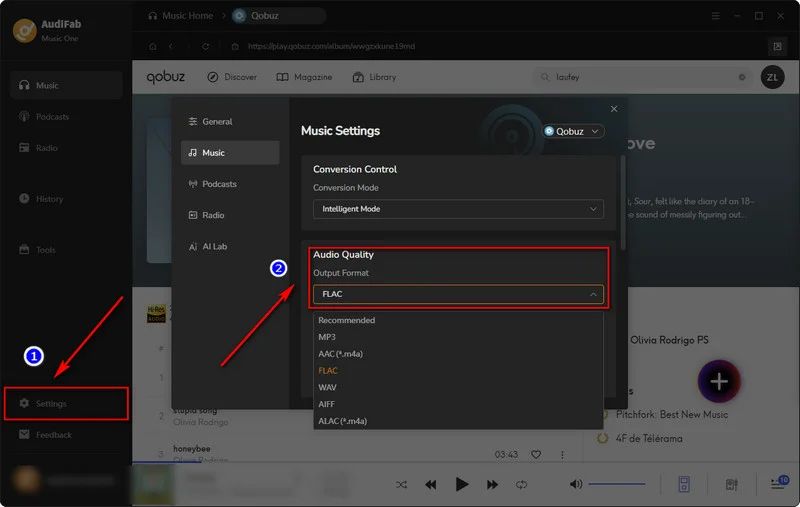Click the qobuz logo
This screenshot has width=800, height=507.
166,77
